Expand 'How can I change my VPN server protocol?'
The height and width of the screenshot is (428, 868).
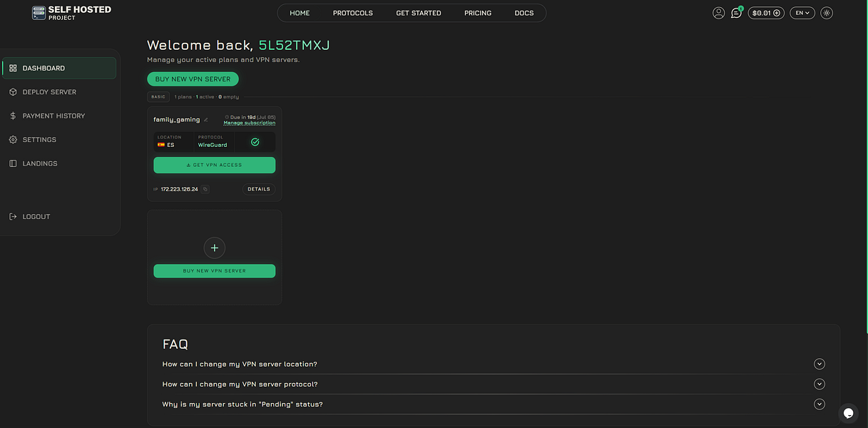point(494,384)
